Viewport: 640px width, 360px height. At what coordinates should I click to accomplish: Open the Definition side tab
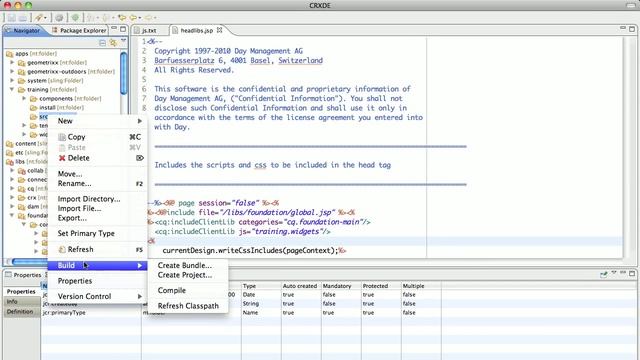pyautogui.click(x=21, y=311)
